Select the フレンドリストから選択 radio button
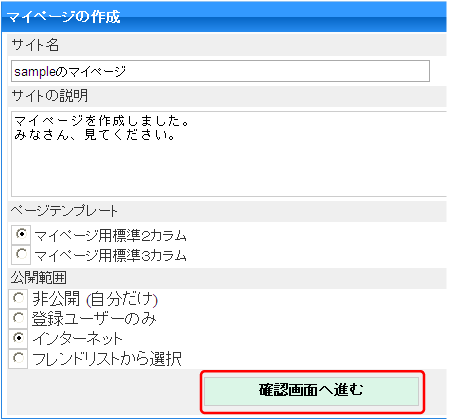The width and height of the screenshot is (453, 420). (18, 358)
